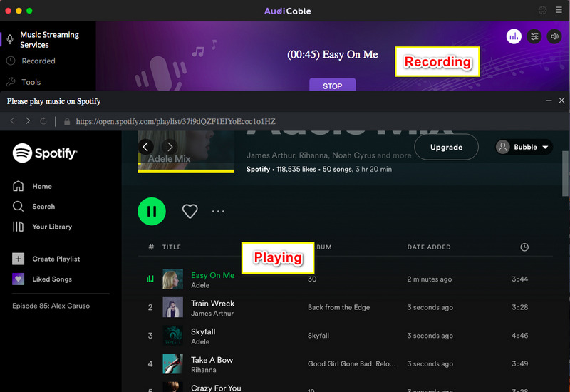
Task: Like the playlist with heart icon
Action: point(190,211)
